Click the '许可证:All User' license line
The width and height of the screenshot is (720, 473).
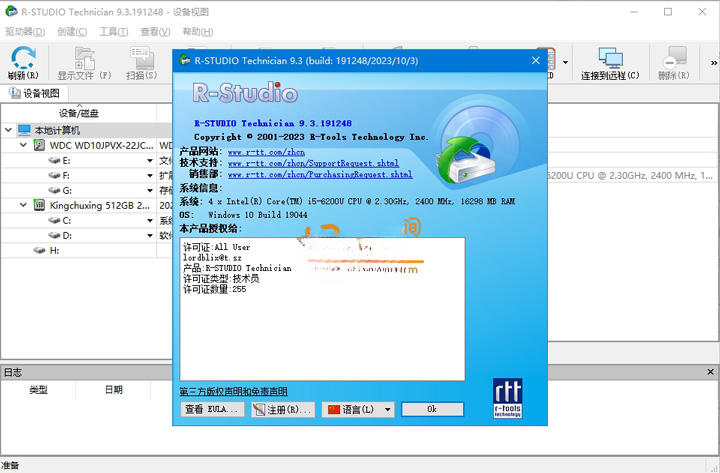click(216, 247)
